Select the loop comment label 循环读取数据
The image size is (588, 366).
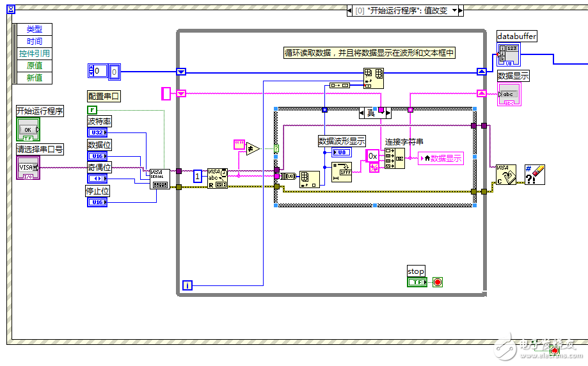[x=369, y=53]
